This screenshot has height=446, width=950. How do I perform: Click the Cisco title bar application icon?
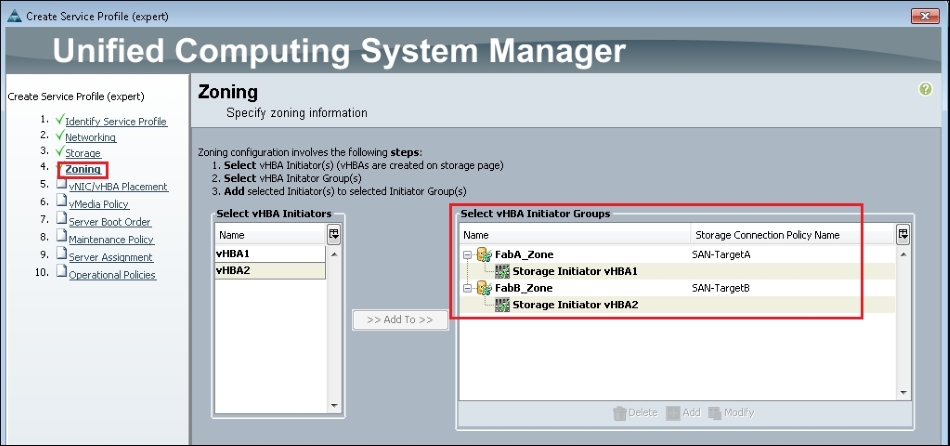tap(15, 16)
